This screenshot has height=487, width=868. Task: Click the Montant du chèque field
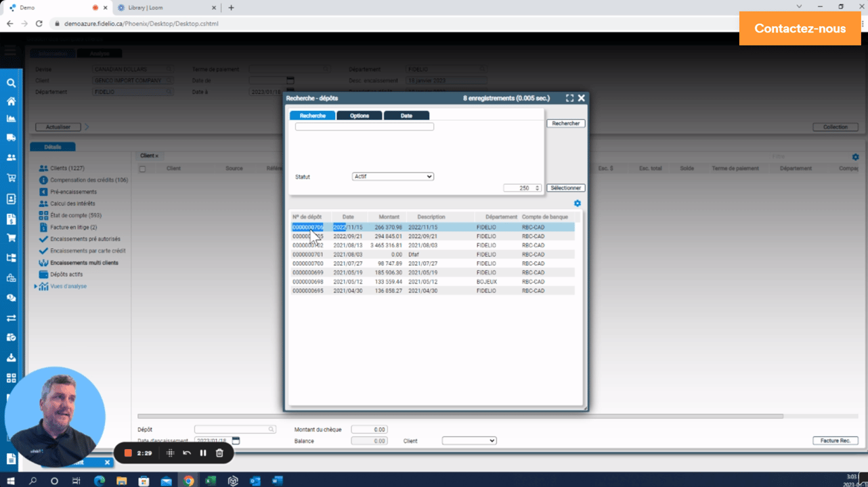(369, 430)
